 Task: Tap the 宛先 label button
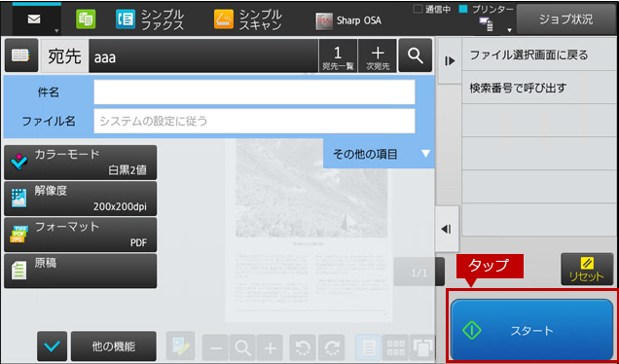(65, 56)
